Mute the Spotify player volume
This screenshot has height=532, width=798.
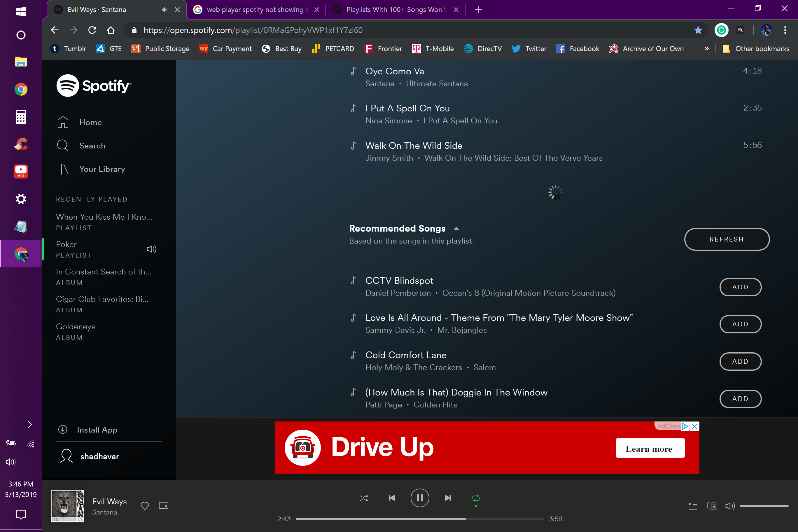pos(730,506)
